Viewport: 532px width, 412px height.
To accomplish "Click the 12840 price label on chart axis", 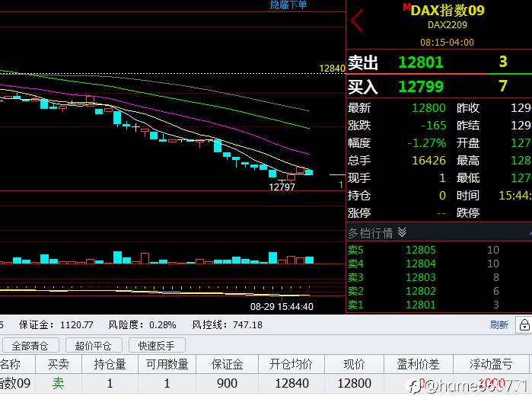I will pos(332,69).
